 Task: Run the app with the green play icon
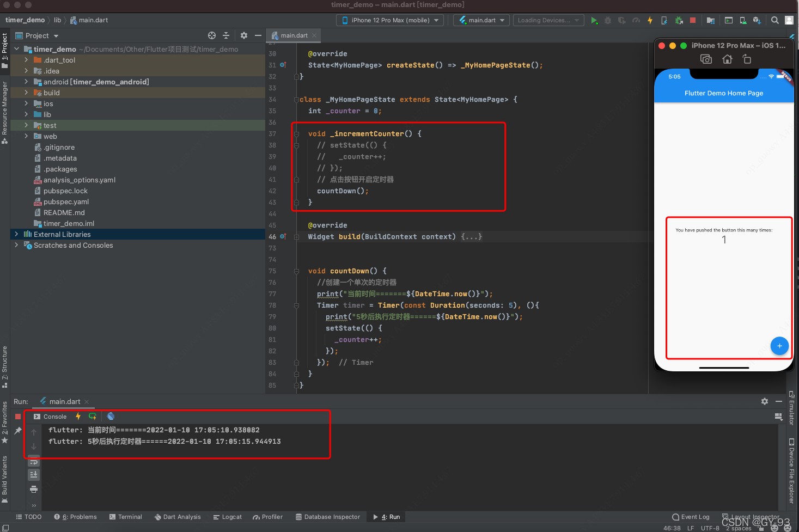594,20
